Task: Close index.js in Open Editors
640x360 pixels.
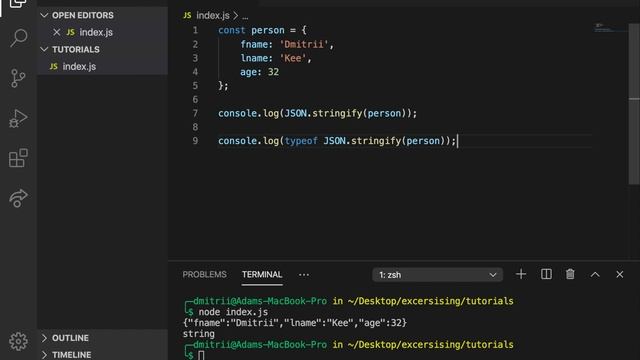Action: coord(57,32)
